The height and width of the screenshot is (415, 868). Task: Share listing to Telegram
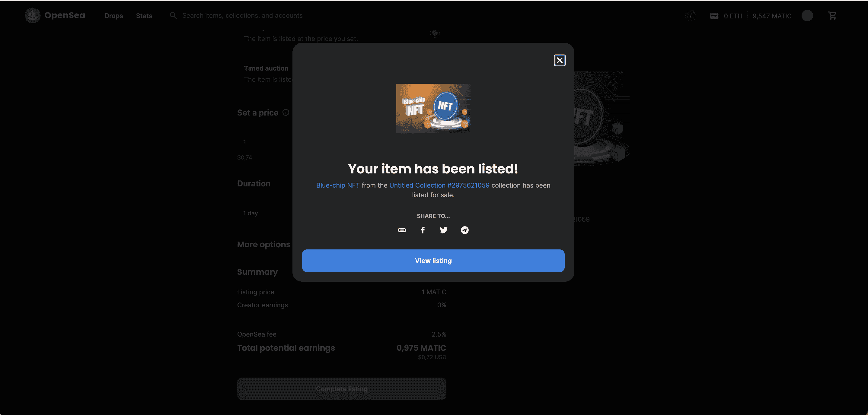pyautogui.click(x=464, y=230)
